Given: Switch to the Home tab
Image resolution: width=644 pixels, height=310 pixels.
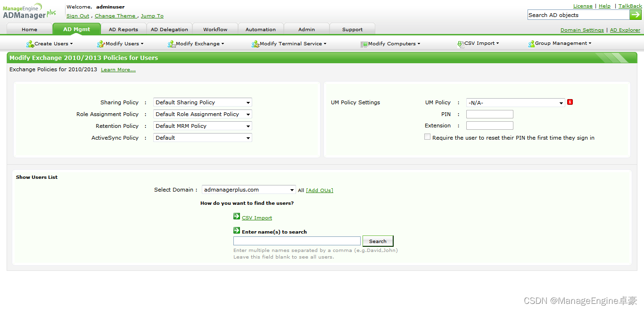Looking at the screenshot, I should pyautogui.click(x=29, y=29).
